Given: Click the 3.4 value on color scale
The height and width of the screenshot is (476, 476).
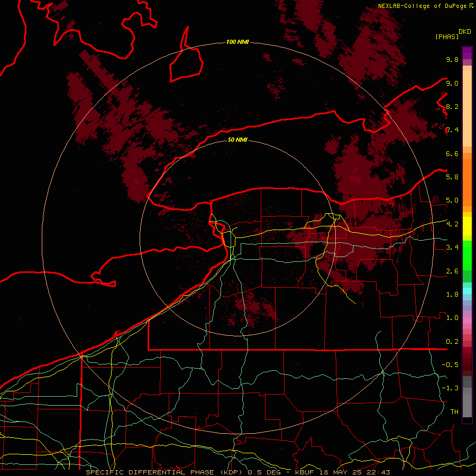Looking at the screenshot, I should click(x=452, y=247).
